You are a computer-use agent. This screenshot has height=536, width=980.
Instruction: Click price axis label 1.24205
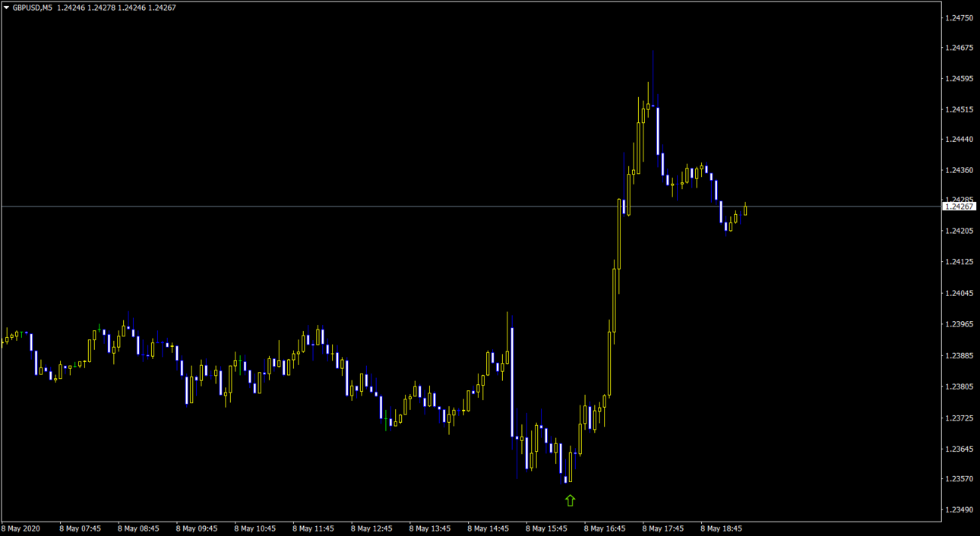[x=958, y=231]
